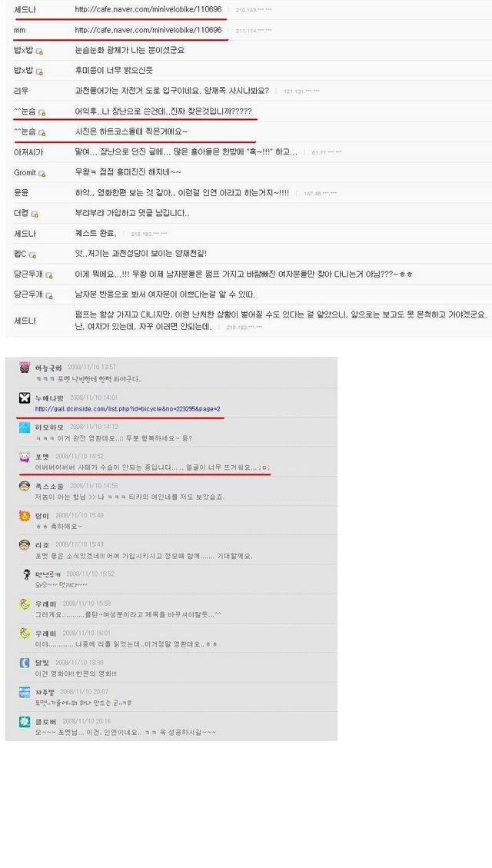Click badge icon next to 펩C
The image size is (492, 868).
(x=32, y=255)
